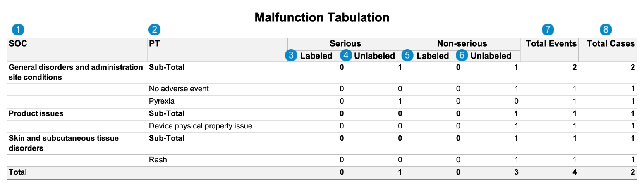The width and height of the screenshot is (644, 189).
Task: Select the Serious group header
Action: click(x=345, y=44)
